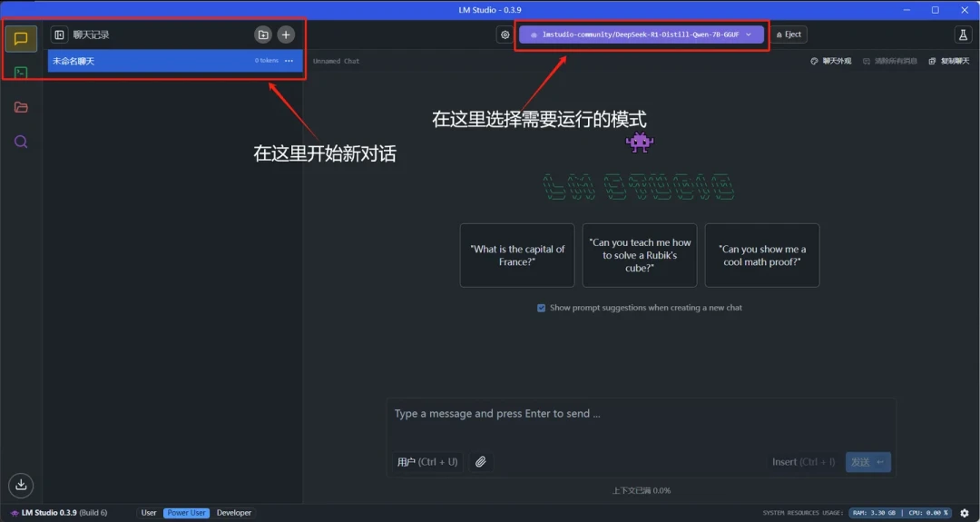Choose the Rubik's cube prompt suggestion
Image resolution: width=980 pixels, height=522 pixels.
(x=640, y=255)
